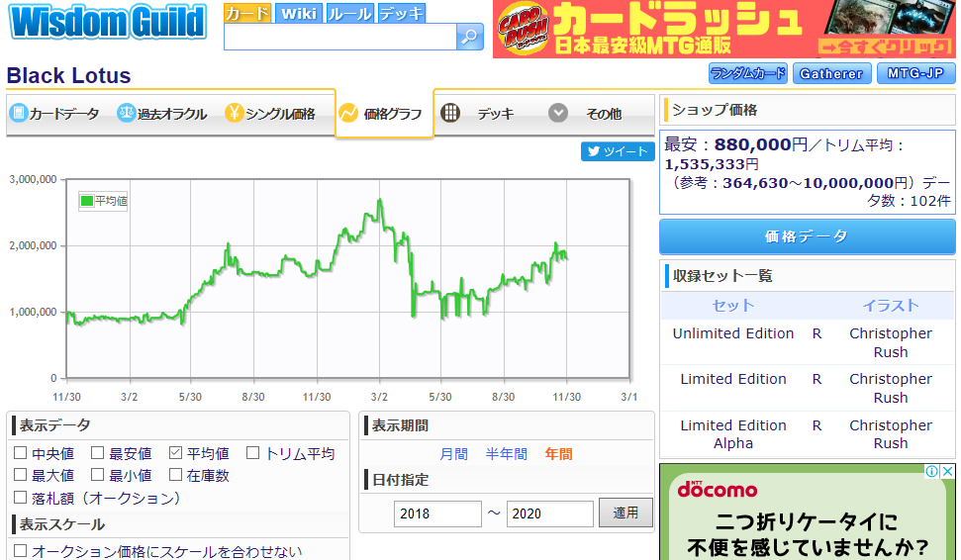Click the start year field 2018
Screen dimensions: 961x560
click(x=437, y=513)
